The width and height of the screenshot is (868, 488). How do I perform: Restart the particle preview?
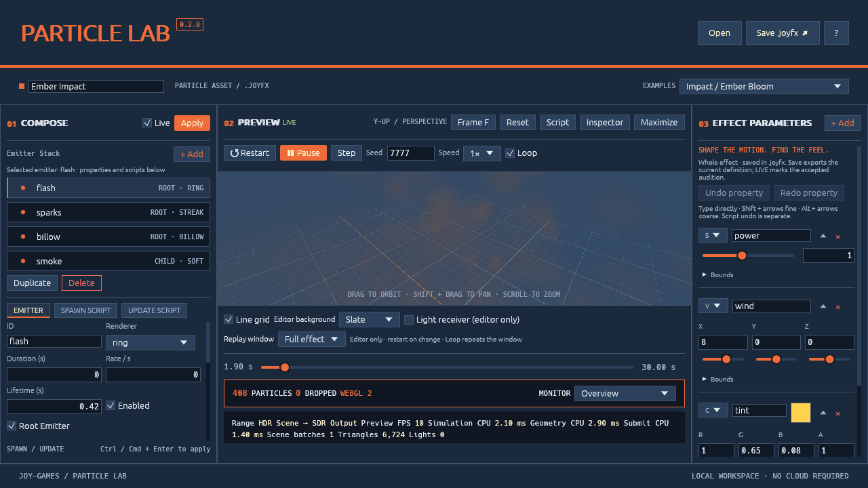tap(250, 153)
